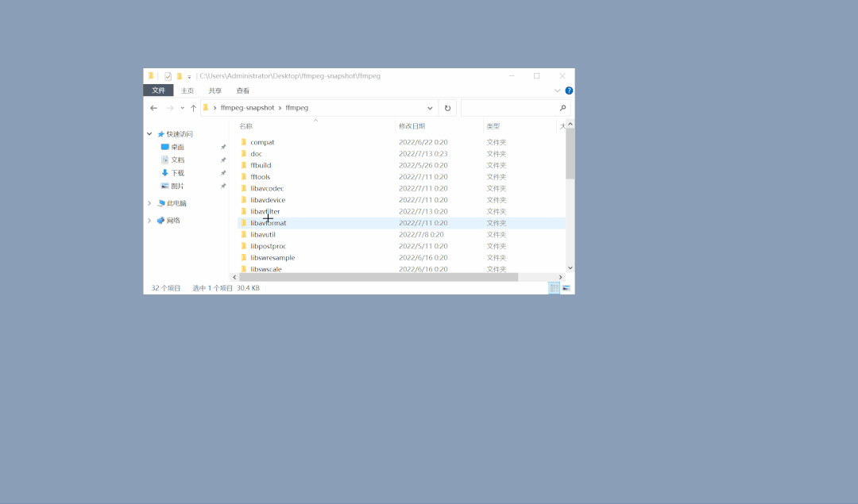Image resolution: width=858 pixels, height=504 pixels.
Task: Collapse the 快速访问 tree node
Action: coord(149,134)
